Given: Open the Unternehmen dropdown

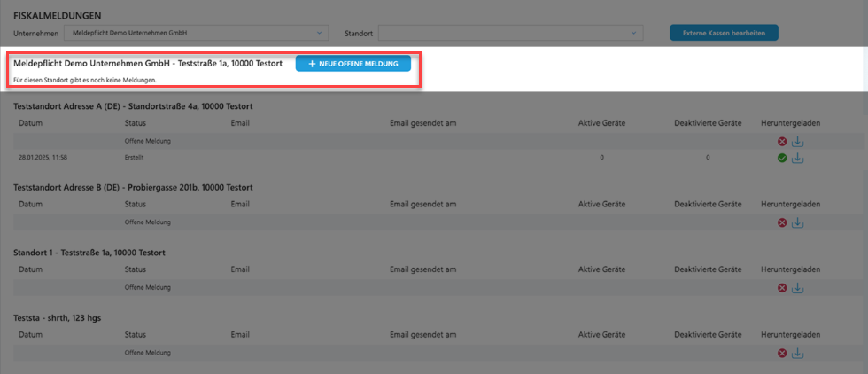Looking at the screenshot, I should click(x=197, y=33).
